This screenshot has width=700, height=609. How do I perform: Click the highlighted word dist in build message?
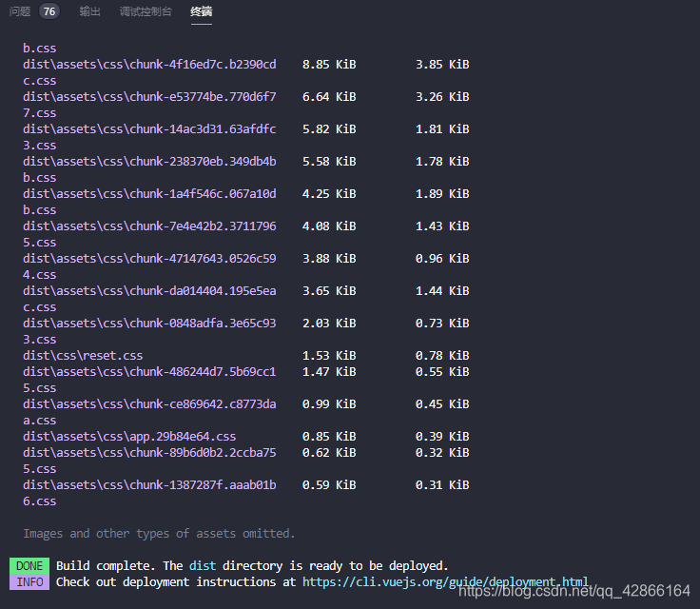(203, 565)
